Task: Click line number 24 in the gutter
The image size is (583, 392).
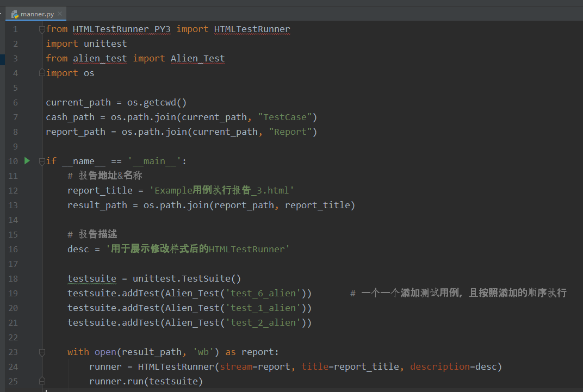Action: click(13, 367)
